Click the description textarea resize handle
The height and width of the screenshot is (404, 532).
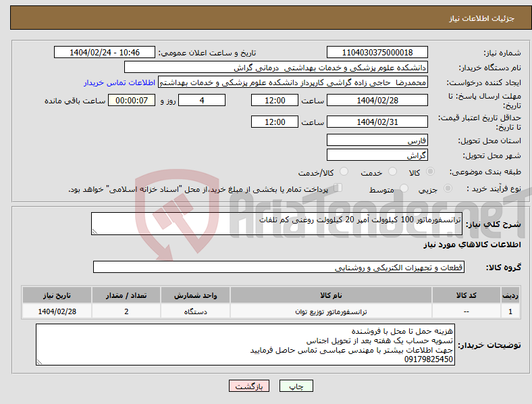[x=95, y=232]
